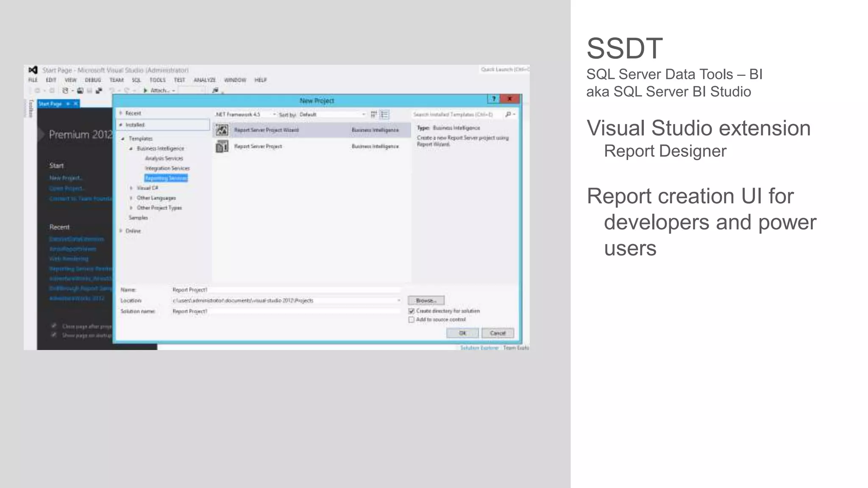Open the SQL menu
Viewport: 868px width, 488px height.
click(x=136, y=80)
